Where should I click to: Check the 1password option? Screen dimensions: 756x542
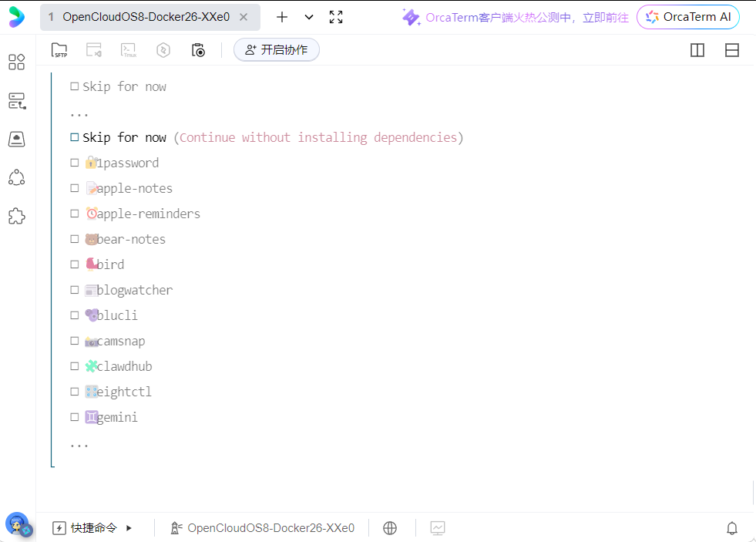pyautogui.click(x=74, y=163)
